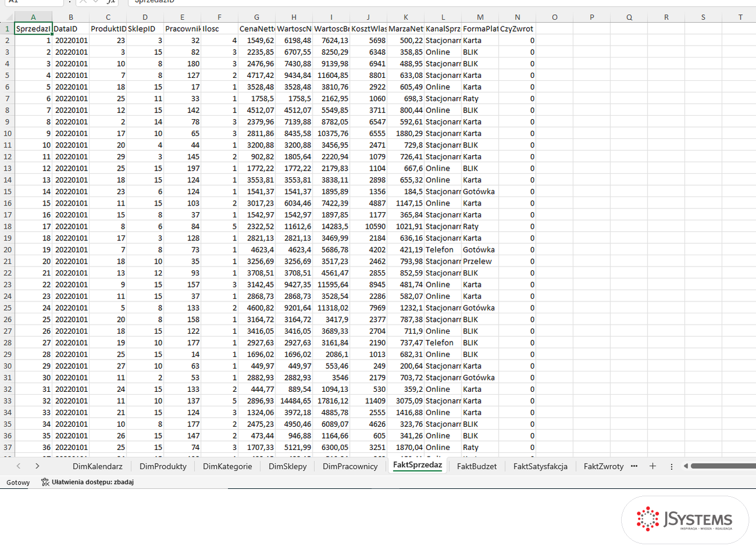
Task: Click cell with value 17816,12
Action: (331, 401)
